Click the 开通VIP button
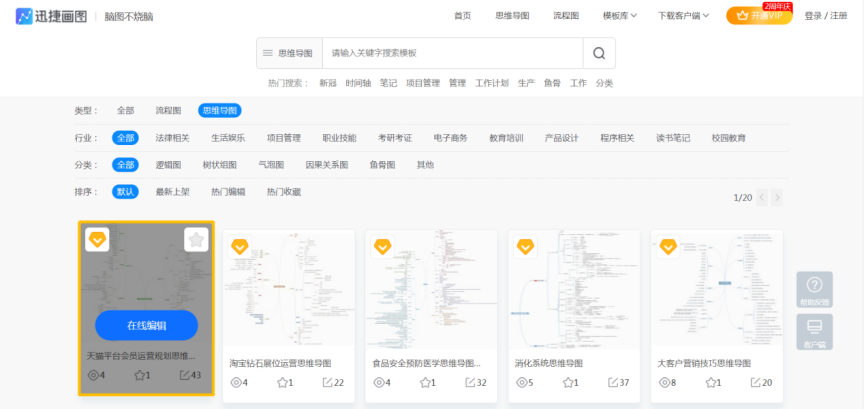The height and width of the screenshot is (409, 864). coord(759,16)
